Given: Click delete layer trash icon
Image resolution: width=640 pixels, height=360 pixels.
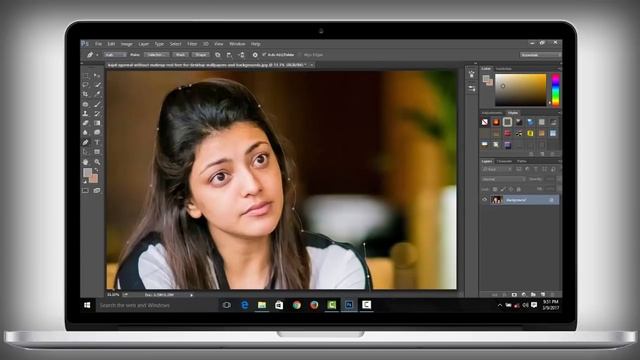Looking at the screenshot, I should [x=553, y=294].
